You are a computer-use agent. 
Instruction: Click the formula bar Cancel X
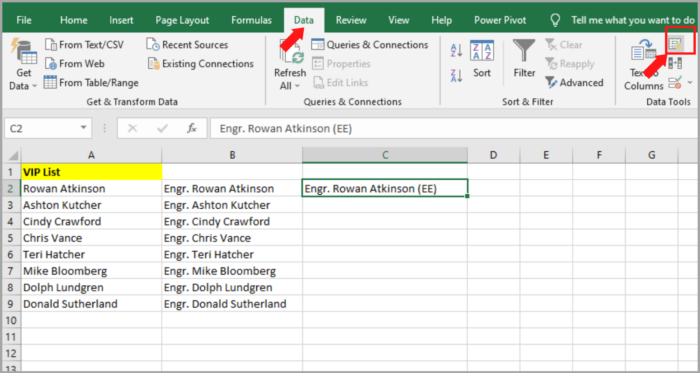(x=132, y=128)
